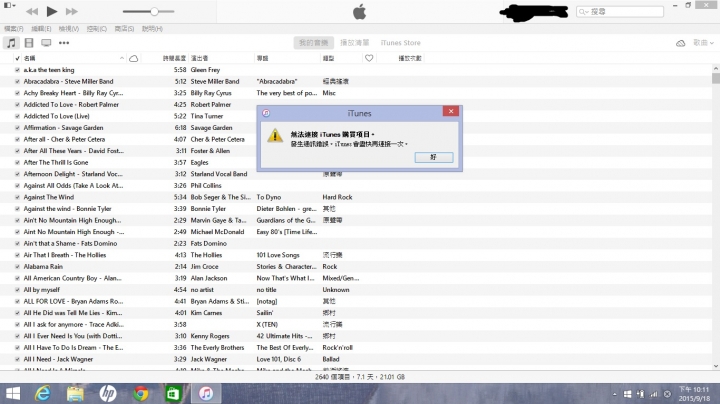720x404 pixels.
Task: Switch to the TV Shows library icon
Action: (x=46, y=43)
